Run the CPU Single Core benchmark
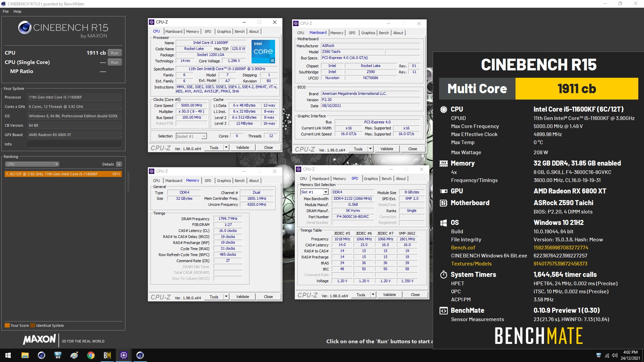The image size is (644, 362). coord(115,62)
